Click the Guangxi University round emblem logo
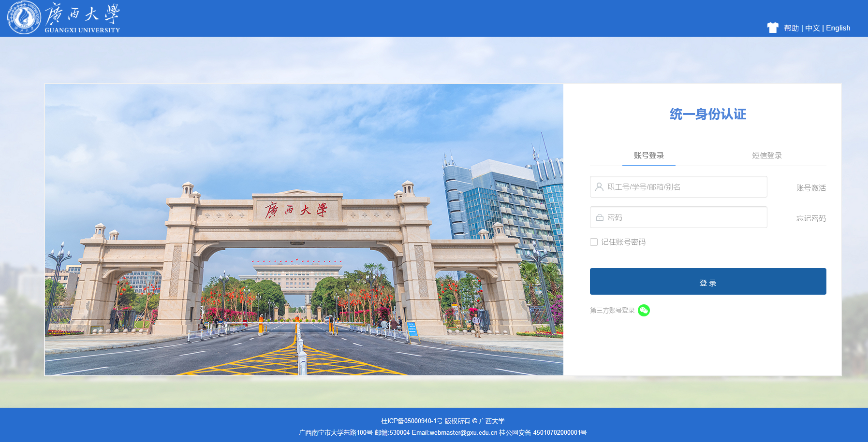The height and width of the screenshot is (442, 868). click(x=24, y=18)
